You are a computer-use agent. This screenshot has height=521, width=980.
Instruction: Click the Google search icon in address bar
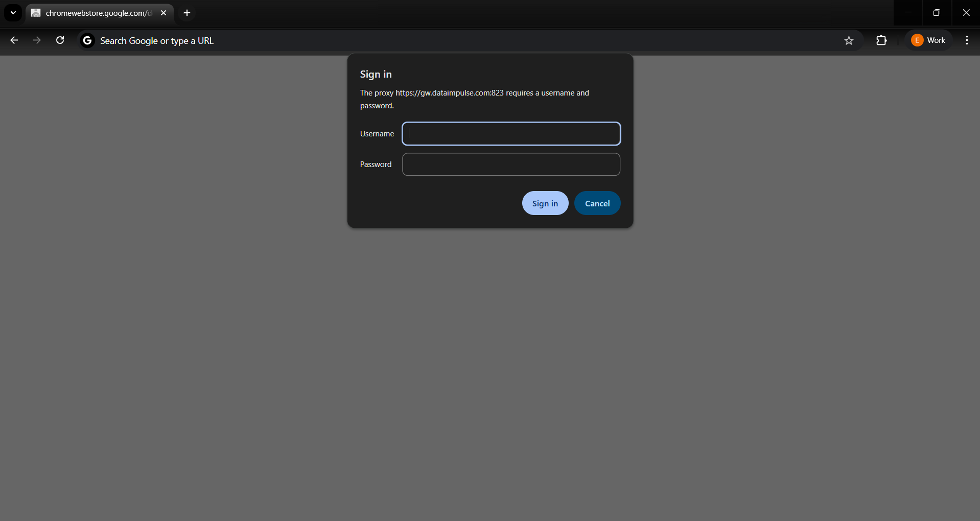coord(87,40)
